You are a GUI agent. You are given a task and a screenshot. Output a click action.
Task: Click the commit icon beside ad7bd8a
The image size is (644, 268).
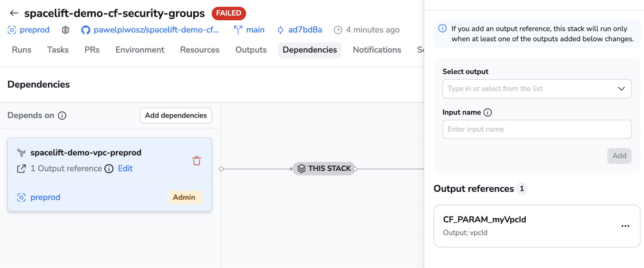point(280,30)
